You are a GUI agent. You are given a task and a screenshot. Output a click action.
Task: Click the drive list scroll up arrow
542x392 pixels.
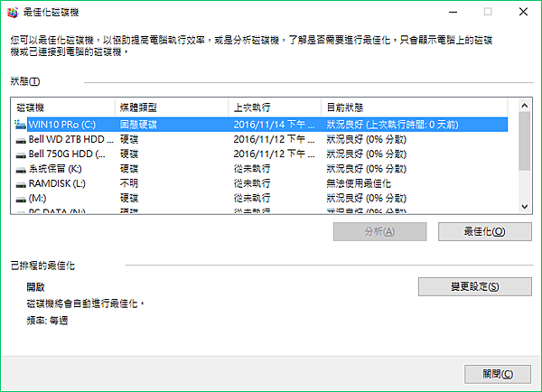tap(525, 106)
